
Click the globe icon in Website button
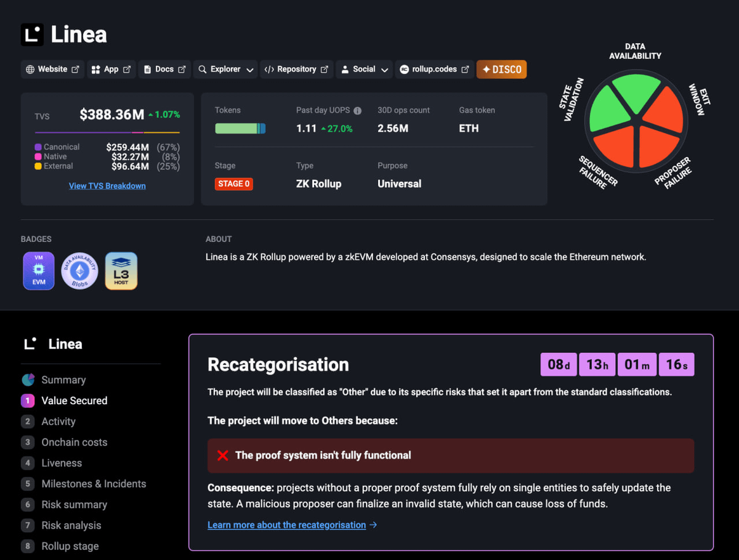tap(30, 70)
